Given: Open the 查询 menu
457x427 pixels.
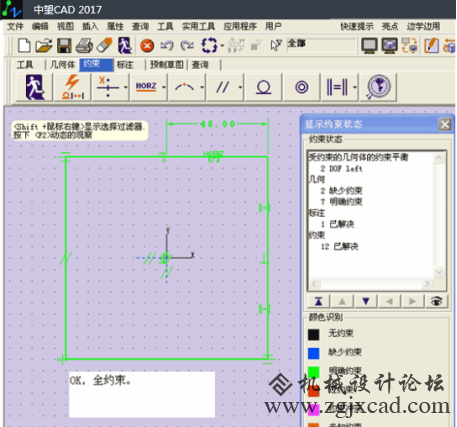Looking at the screenshot, I should point(140,26).
